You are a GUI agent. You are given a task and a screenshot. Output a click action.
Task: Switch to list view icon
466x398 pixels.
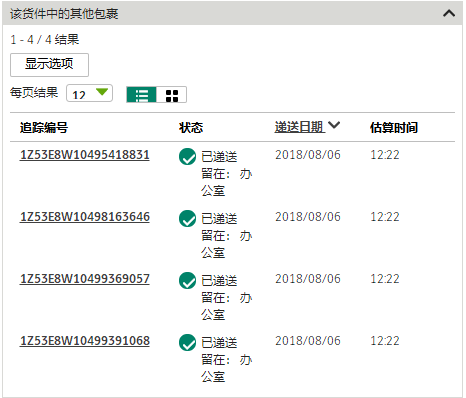[x=141, y=95]
